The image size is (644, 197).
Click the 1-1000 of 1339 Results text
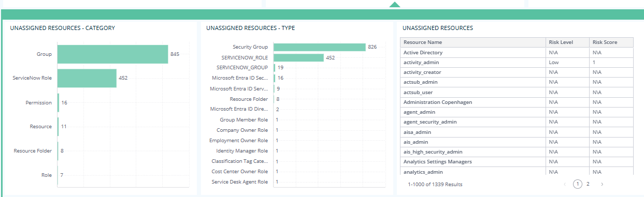tap(435, 184)
